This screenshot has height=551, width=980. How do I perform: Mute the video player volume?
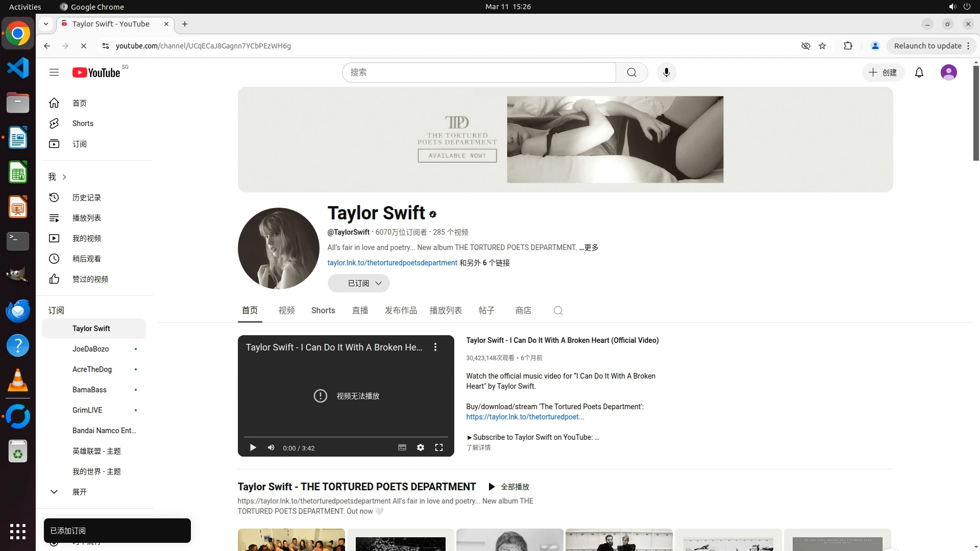click(x=271, y=447)
